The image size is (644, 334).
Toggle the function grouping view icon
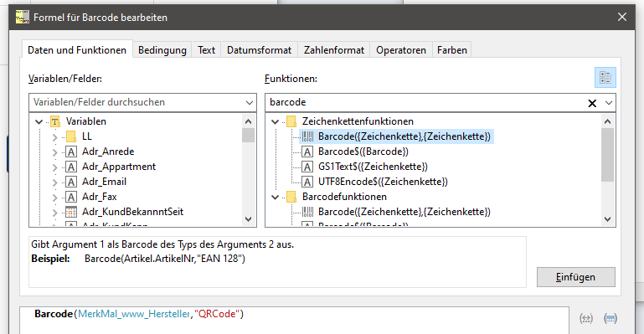point(605,78)
